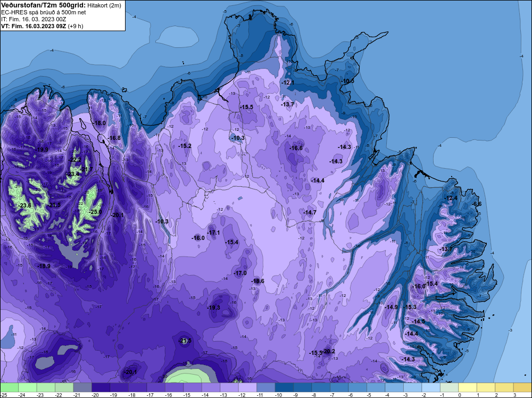The image size is (532, 398).
Task: Click the -21.7 temperature label
Action: (86, 169)
